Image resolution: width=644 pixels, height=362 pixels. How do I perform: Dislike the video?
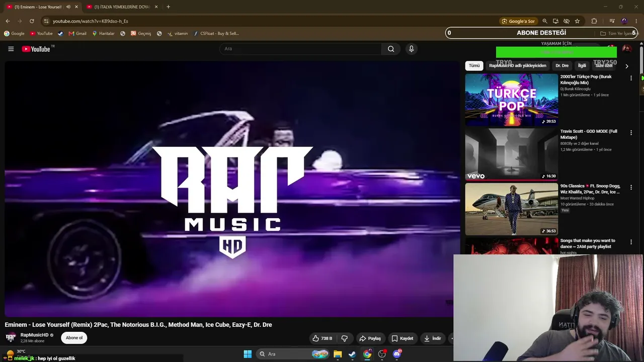(x=344, y=338)
